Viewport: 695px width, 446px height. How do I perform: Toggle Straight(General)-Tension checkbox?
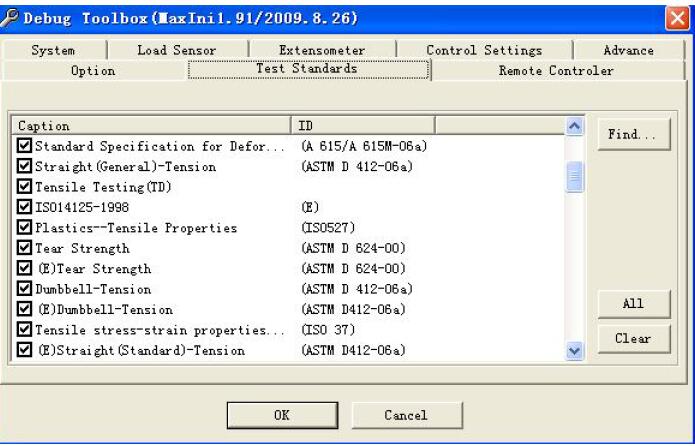coord(26,166)
